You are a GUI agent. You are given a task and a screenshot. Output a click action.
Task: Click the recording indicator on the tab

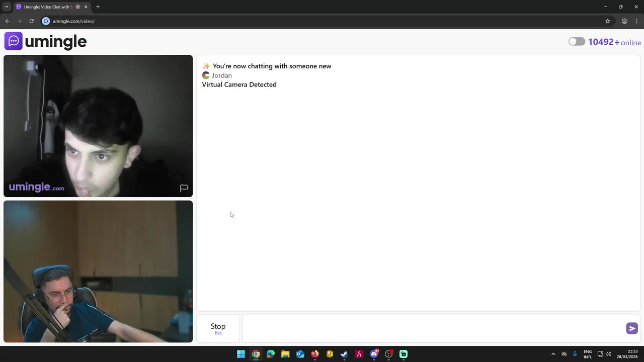click(x=77, y=7)
